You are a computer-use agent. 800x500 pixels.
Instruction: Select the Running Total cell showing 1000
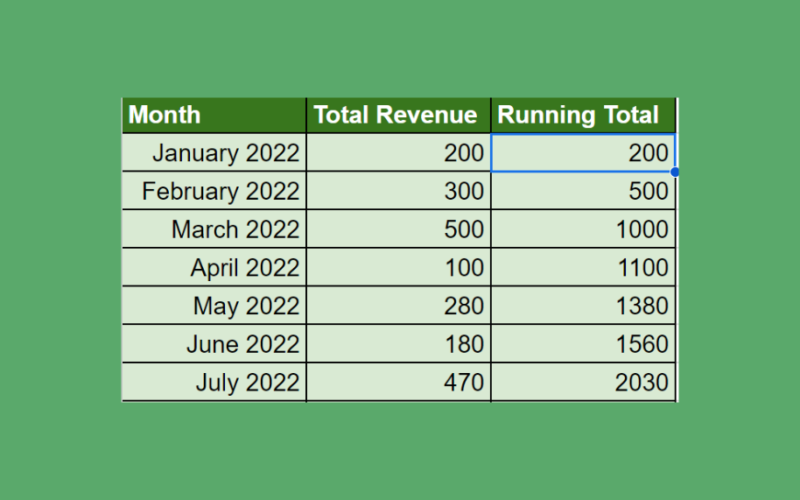pyautogui.click(x=583, y=229)
